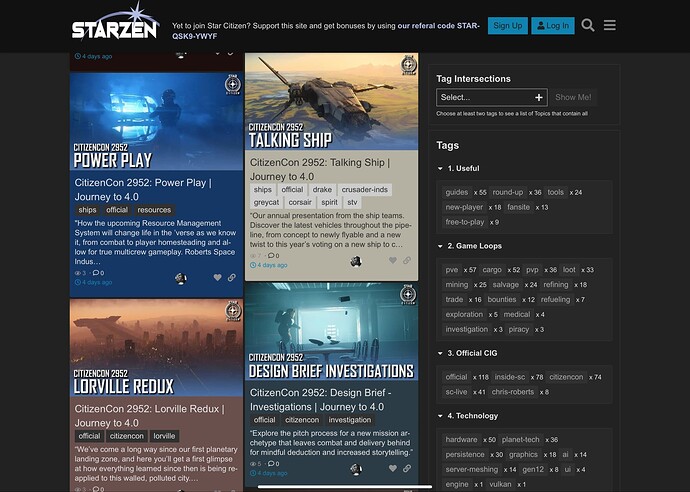Click Star Citizen badge on Talking Ship thumbnail
690x492 pixels.
(x=408, y=65)
